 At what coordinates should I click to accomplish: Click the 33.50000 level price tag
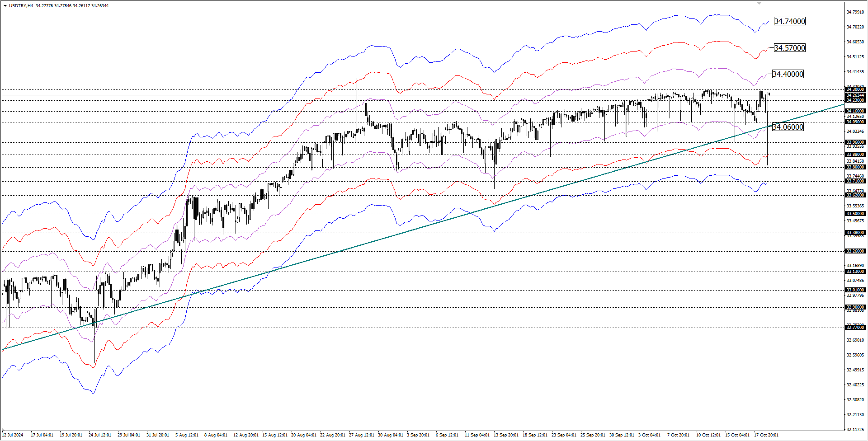coord(855,214)
